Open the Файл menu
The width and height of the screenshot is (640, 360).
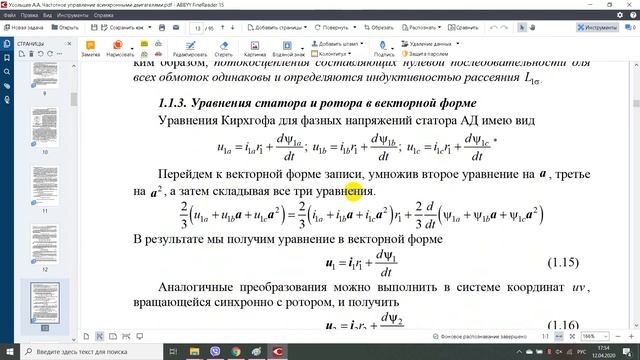(9, 15)
